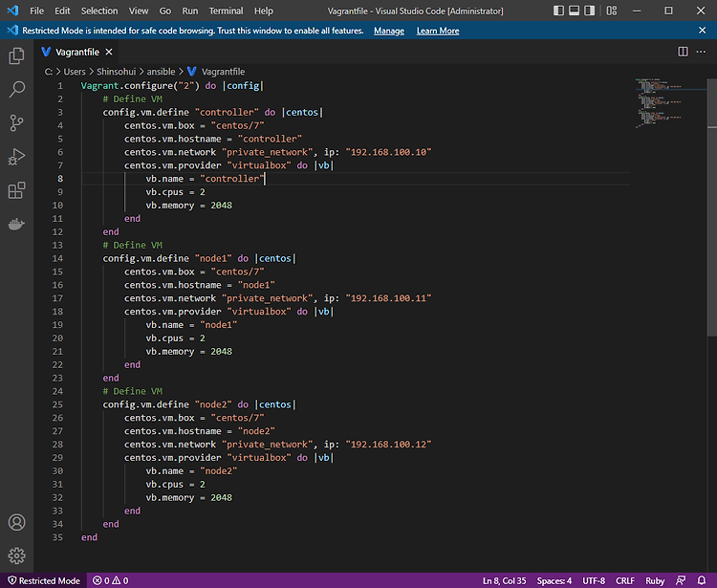Click the "192.168.100.12" string on line 28
717x588 pixels.
388,445
